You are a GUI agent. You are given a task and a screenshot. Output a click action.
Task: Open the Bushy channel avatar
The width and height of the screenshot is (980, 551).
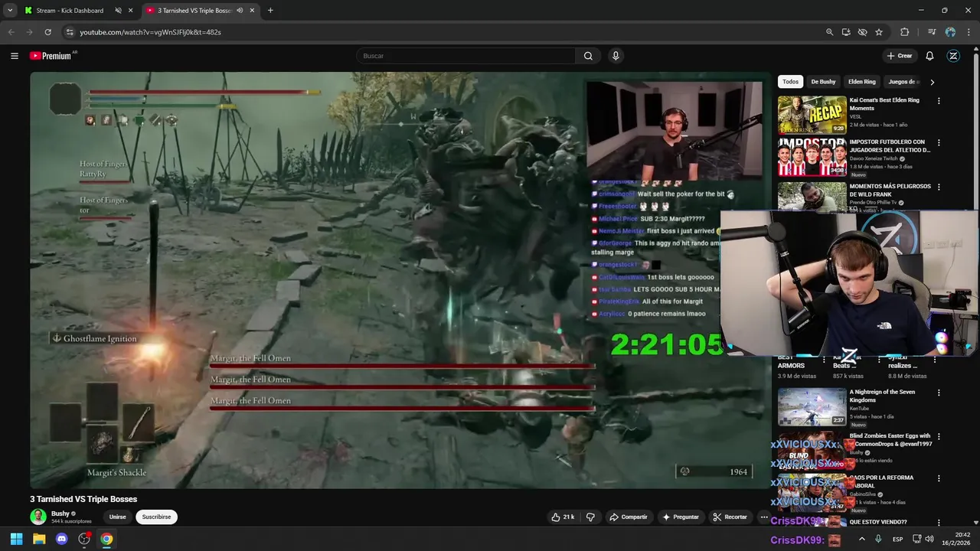pyautogui.click(x=38, y=517)
